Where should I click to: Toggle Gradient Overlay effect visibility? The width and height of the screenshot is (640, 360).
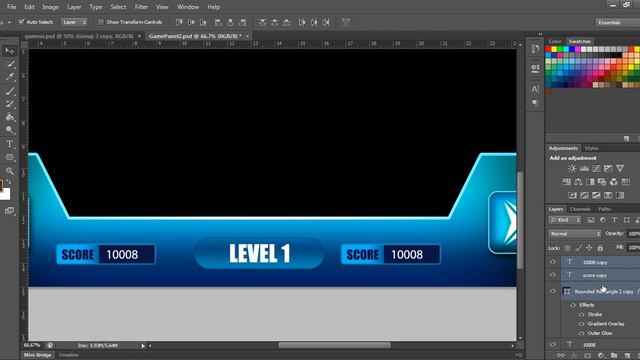[x=581, y=324]
